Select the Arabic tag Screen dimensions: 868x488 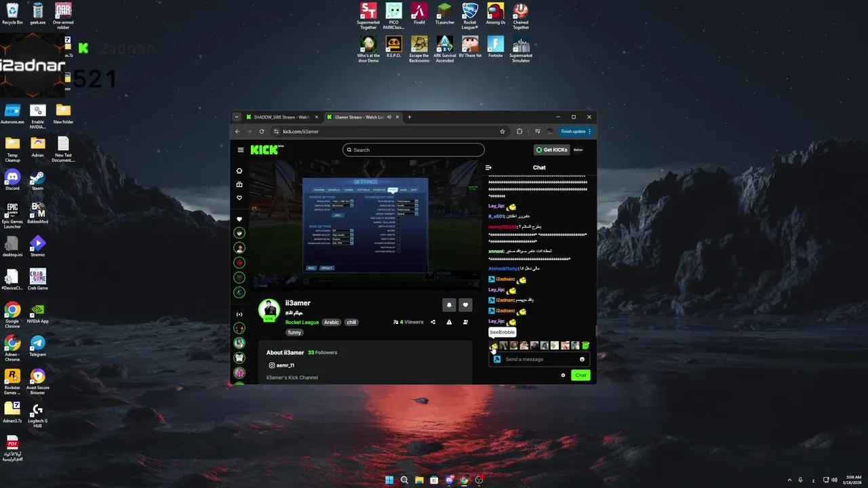(331, 323)
